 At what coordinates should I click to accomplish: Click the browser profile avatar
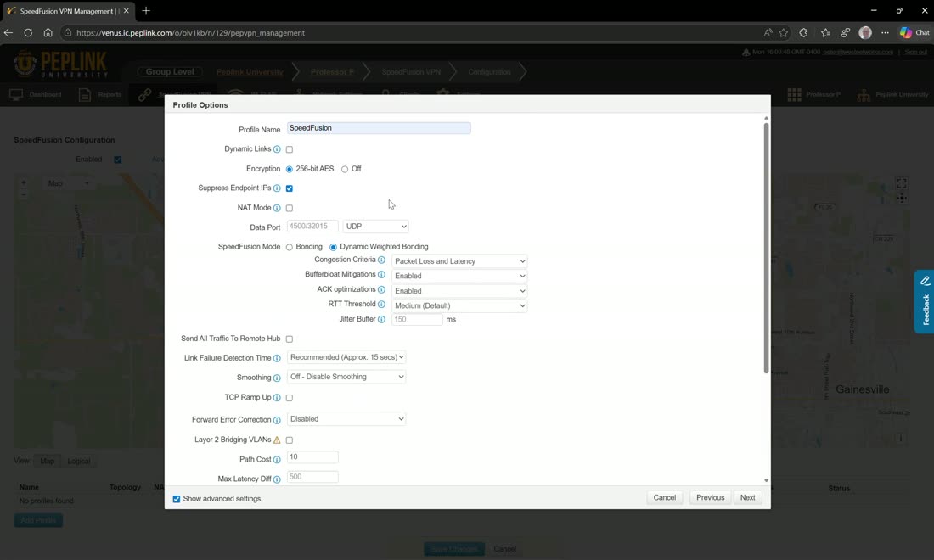point(865,33)
